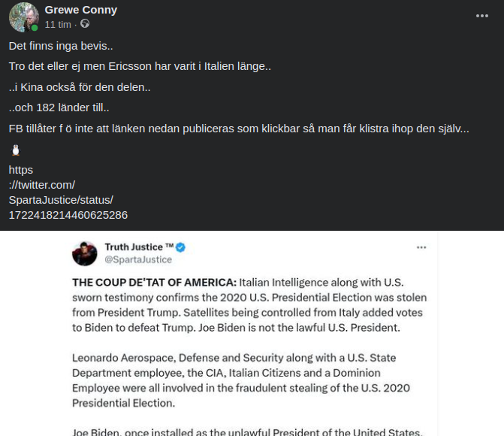504x436 pixels.
Task: Open the post options three-dot menu
Action: 481,15
